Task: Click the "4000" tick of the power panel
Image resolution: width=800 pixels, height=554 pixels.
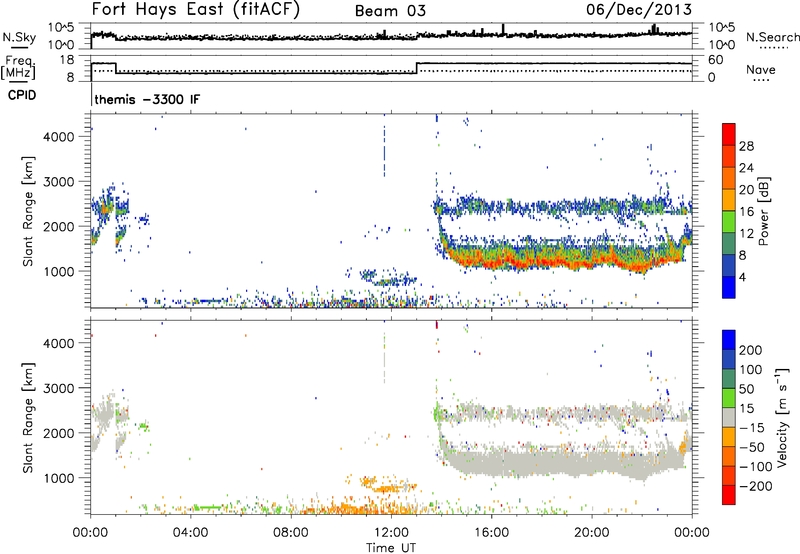Action: click(59, 137)
